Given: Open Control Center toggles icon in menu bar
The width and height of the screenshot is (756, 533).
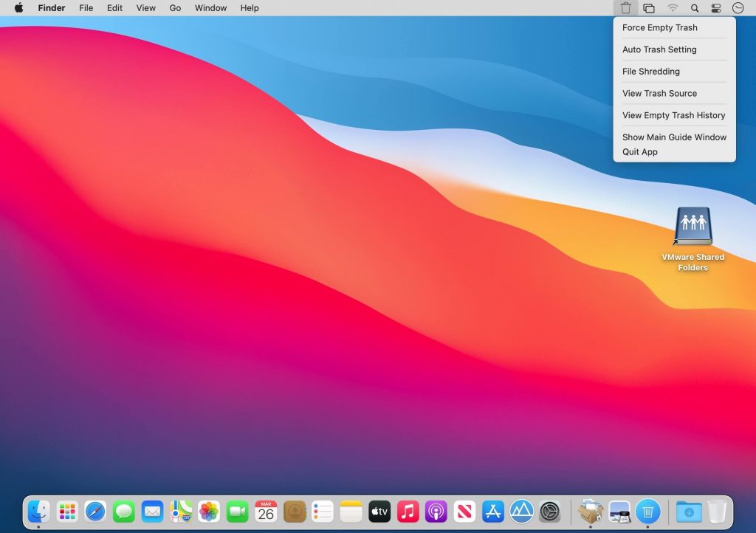Looking at the screenshot, I should [715, 8].
